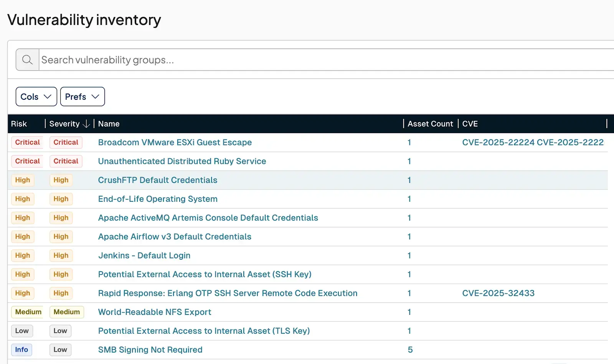This screenshot has width=614, height=364.
Task: Click the sort arrow beside Severity header
Action: point(86,124)
